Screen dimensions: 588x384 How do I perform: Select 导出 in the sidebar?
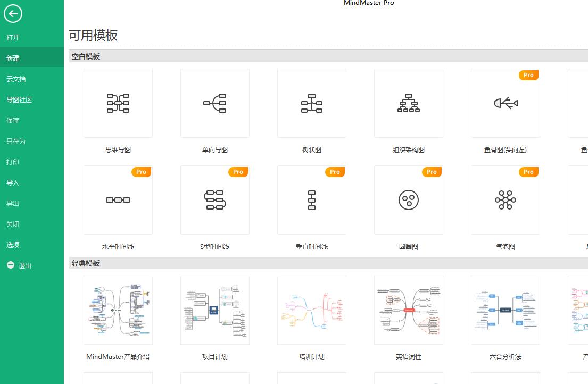pos(13,203)
